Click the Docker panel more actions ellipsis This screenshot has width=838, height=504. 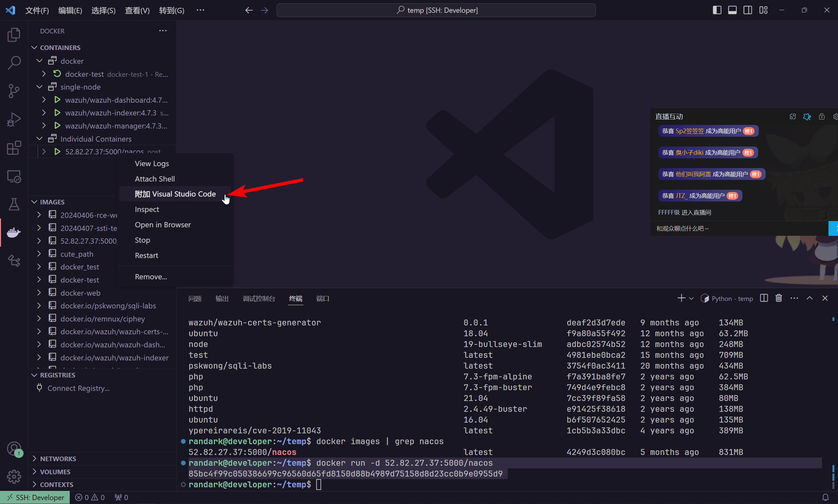click(x=163, y=30)
